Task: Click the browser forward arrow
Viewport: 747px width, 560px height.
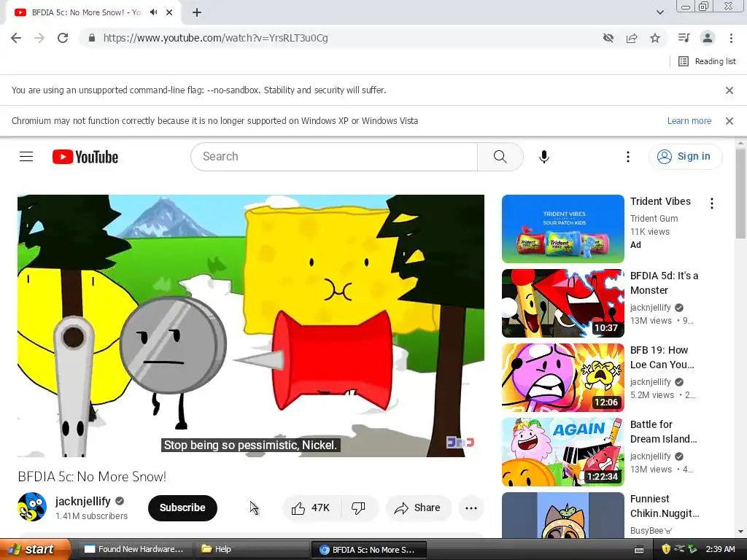Action: click(x=39, y=38)
